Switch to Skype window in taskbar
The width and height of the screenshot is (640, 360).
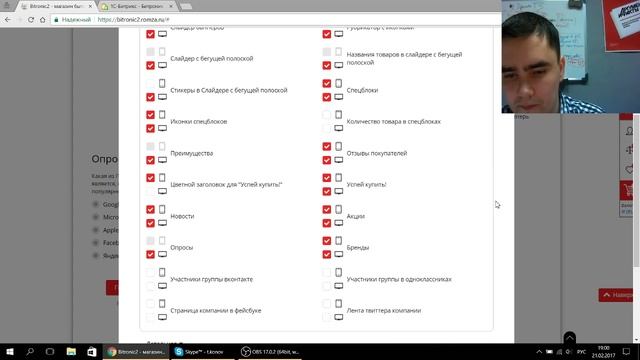pyautogui.click(x=202, y=351)
